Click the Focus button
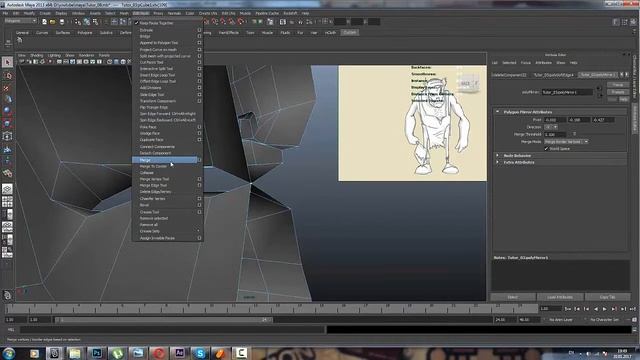Image resolution: width=640 pixels, height=360 pixels. [618, 85]
